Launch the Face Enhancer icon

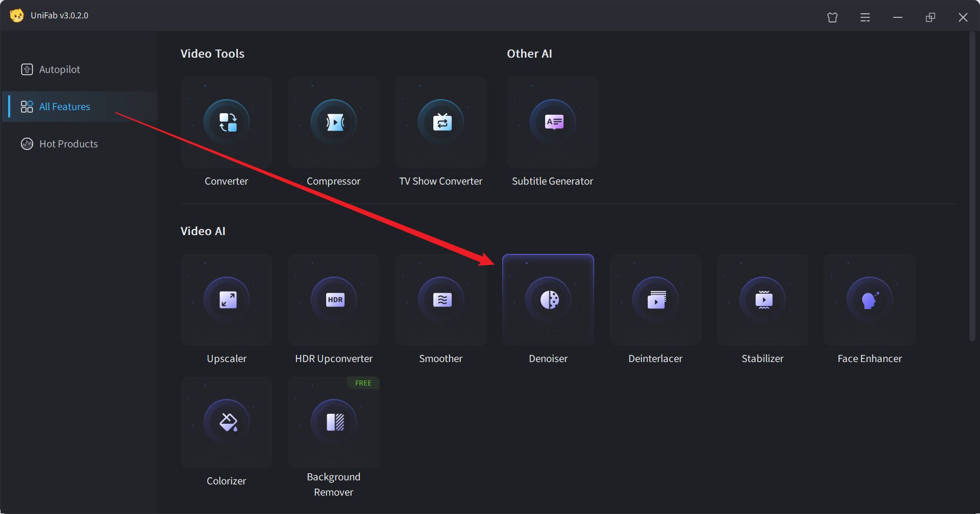870,300
